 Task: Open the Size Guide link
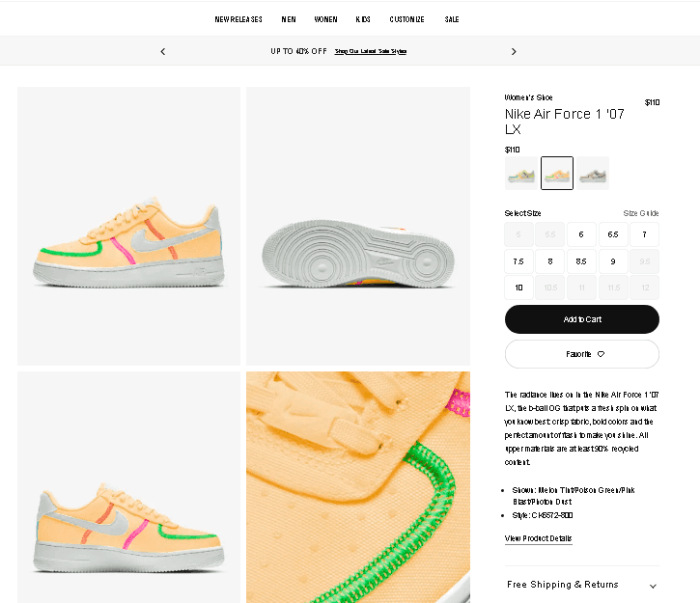pyautogui.click(x=641, y=213)
